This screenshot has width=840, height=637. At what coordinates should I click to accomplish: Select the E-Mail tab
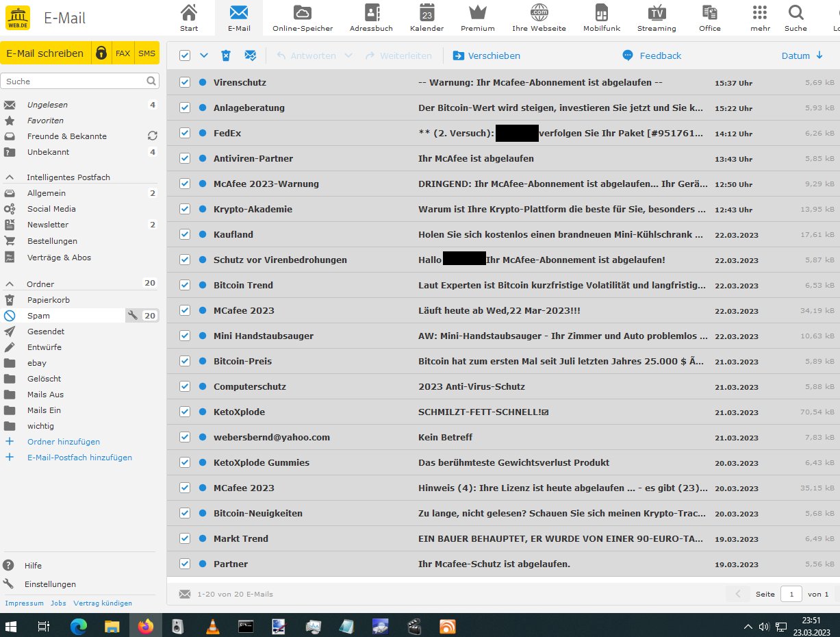[x=239, y=18]
